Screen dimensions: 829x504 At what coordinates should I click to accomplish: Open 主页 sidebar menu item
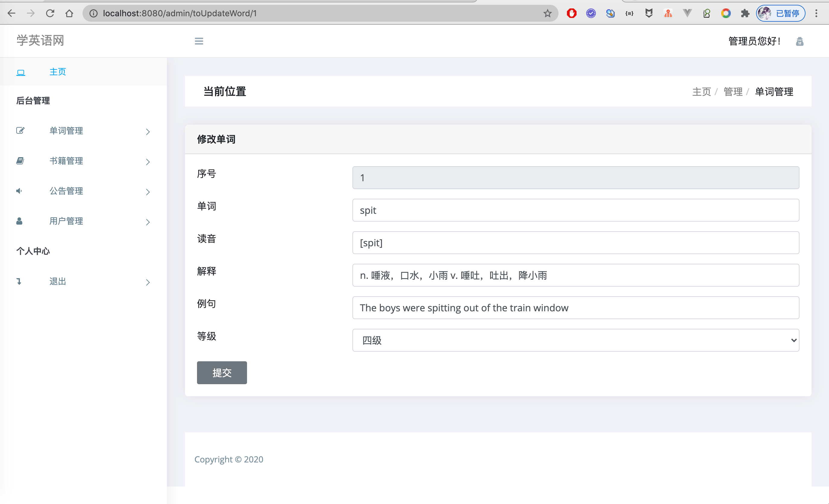58,72
